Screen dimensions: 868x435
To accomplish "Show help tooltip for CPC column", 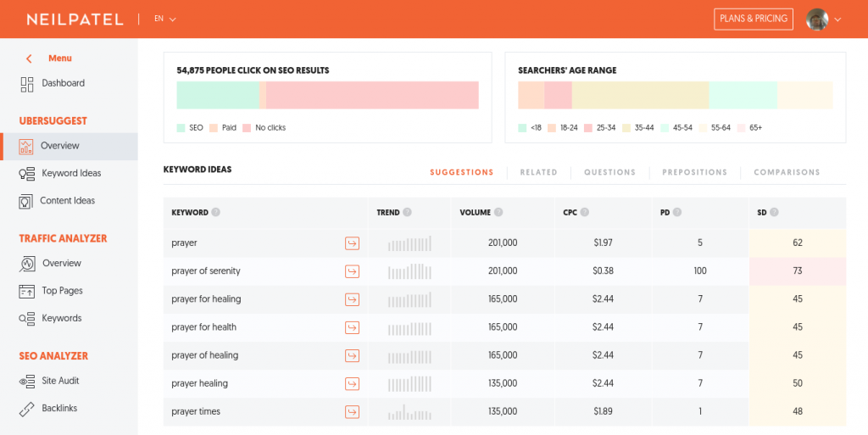I will 585,212.
